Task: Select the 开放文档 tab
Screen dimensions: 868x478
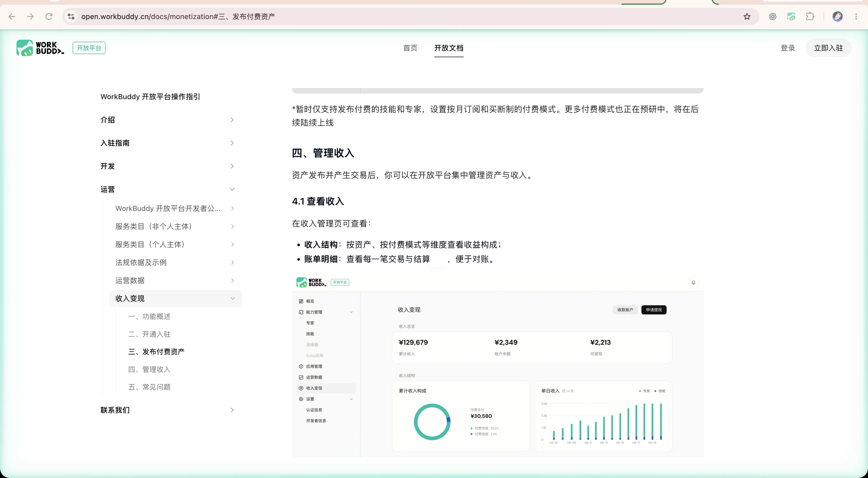Action: pos(449,48)
